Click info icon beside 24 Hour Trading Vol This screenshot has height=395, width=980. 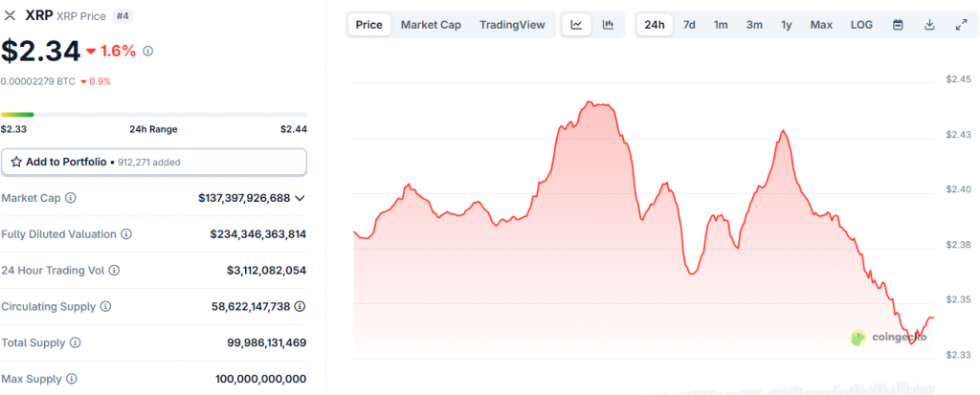115,271
